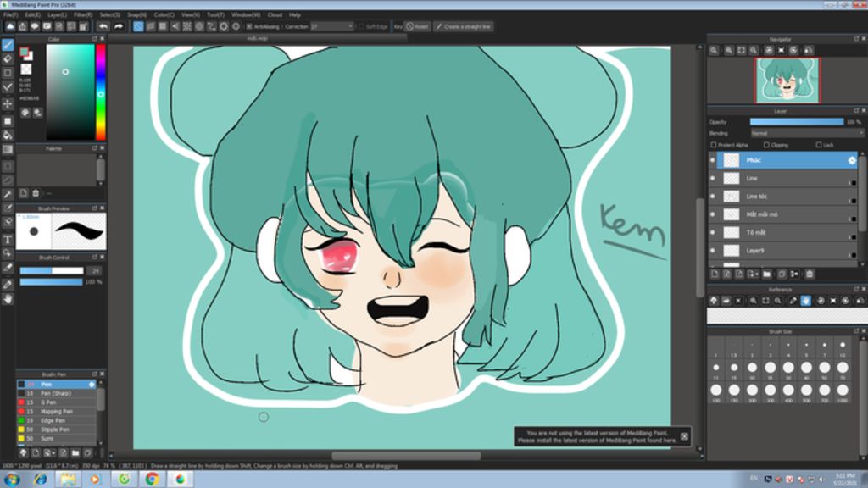868x488 pixels.
Task: Click the hue spectrum bar
Action: click(101, 91)
